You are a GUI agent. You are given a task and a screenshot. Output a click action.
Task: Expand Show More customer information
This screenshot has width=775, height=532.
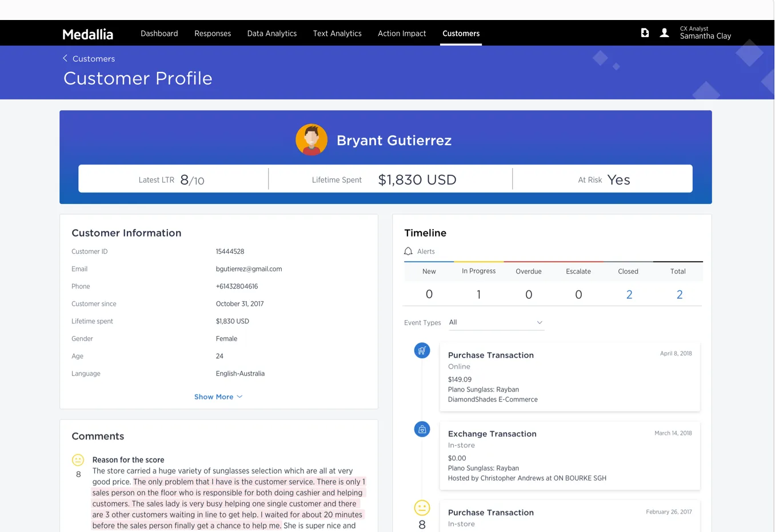tap(218, 397)
